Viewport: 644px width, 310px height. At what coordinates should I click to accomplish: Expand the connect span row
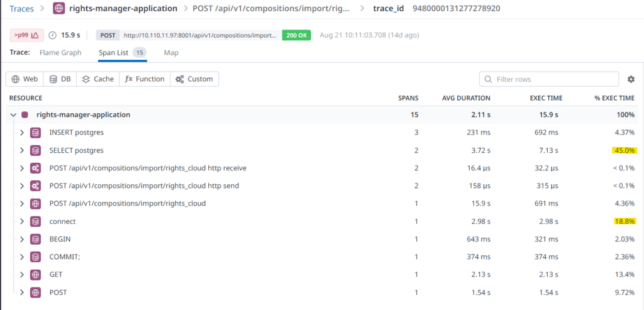(x=21, y=221)
